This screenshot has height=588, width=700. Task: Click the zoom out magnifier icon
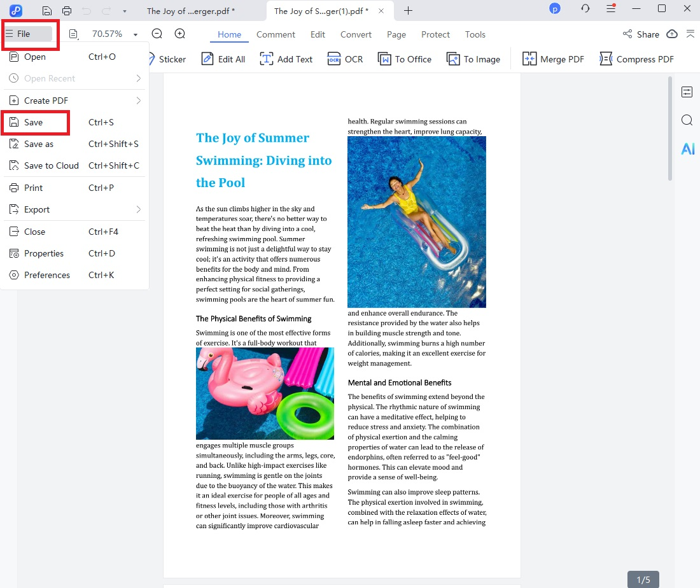pyautogui.click(x=157, y=34)
